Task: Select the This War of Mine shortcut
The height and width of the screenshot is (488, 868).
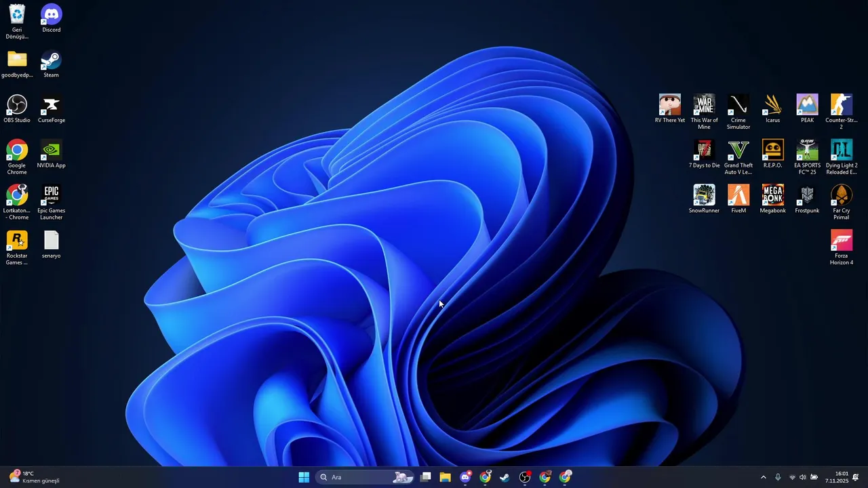Action: (x=705, y=112)
